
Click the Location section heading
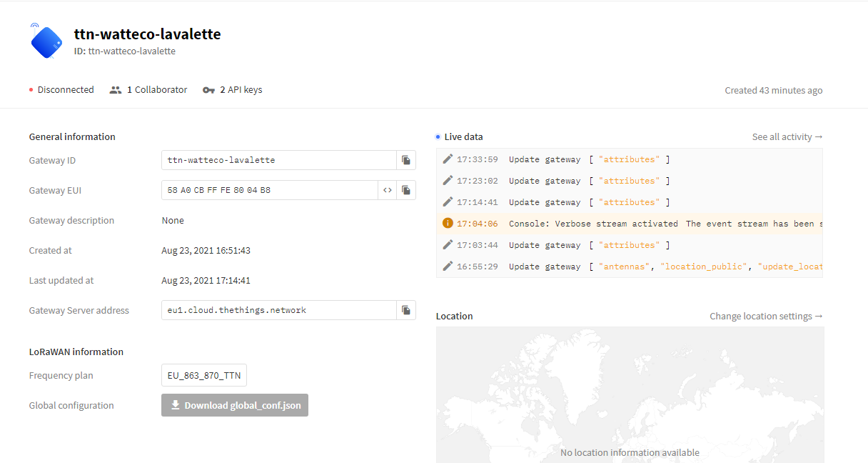tap(455, 316)
